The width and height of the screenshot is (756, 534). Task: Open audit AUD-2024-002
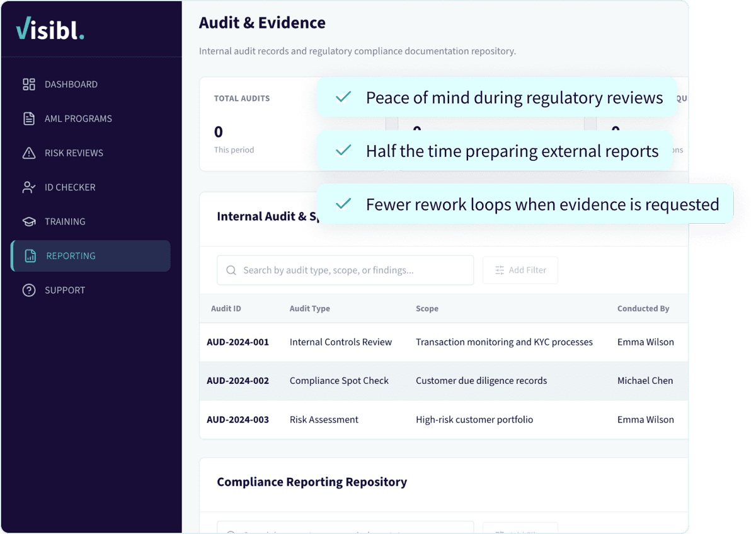[238, 381]
